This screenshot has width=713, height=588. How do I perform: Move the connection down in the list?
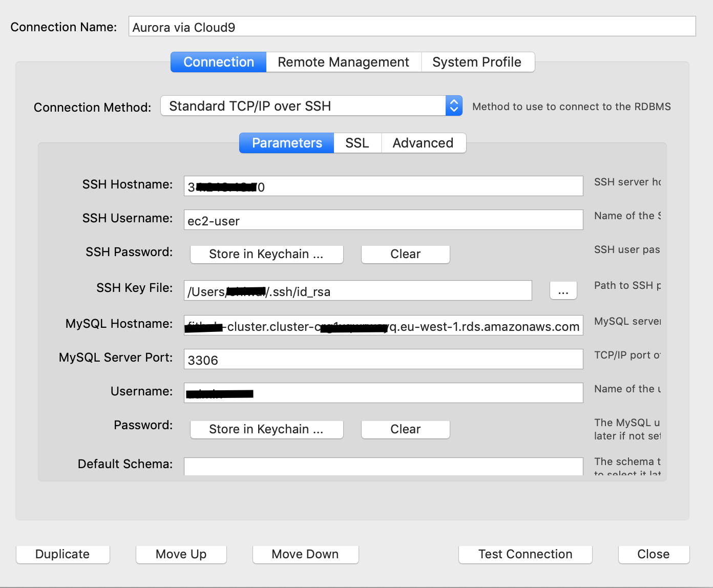pyautogui.click(x=305, y=554)
